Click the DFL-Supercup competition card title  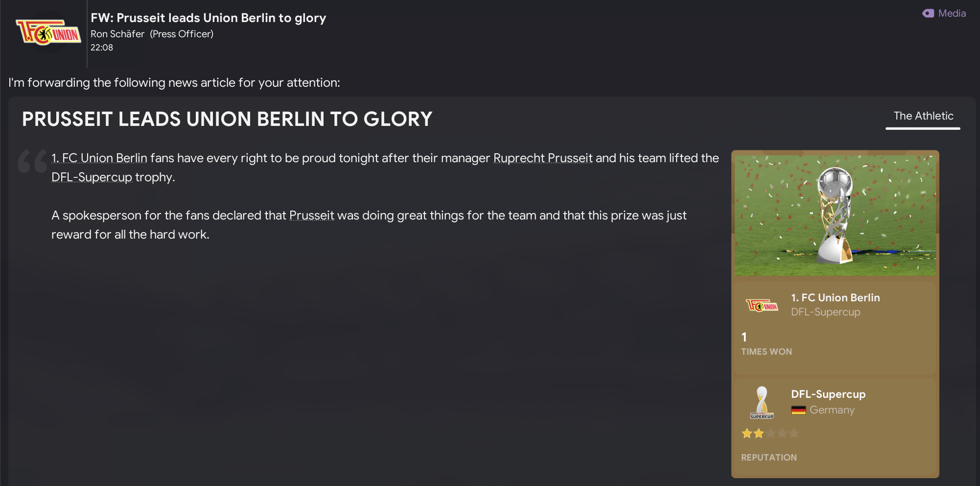828,394
